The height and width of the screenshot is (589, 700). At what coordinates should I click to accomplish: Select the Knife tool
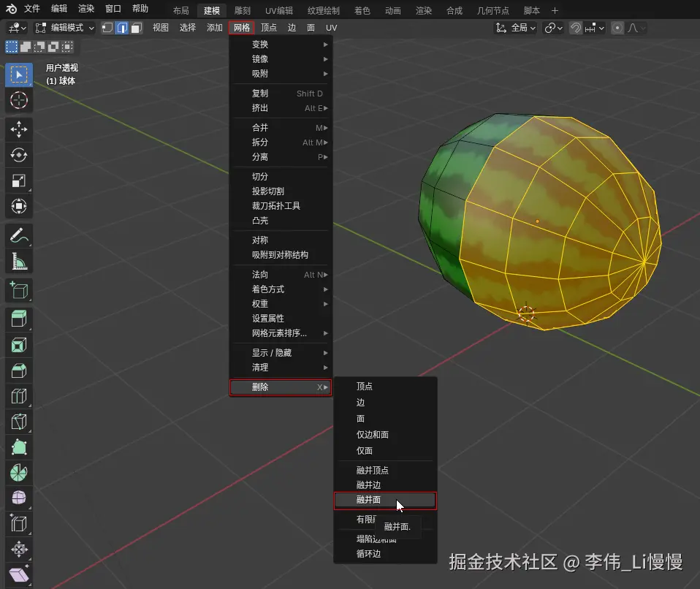pyautogui.click(x=19, y=422)
